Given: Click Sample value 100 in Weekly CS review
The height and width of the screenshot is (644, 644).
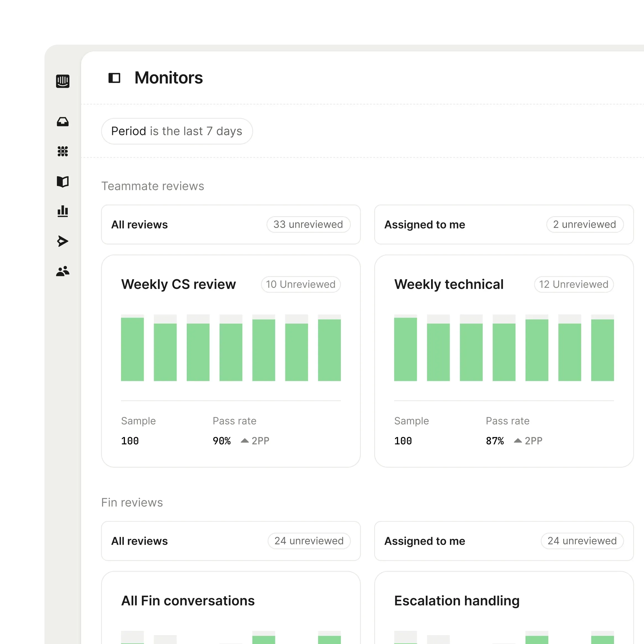Looking at the screenshot, I should 130,441.
